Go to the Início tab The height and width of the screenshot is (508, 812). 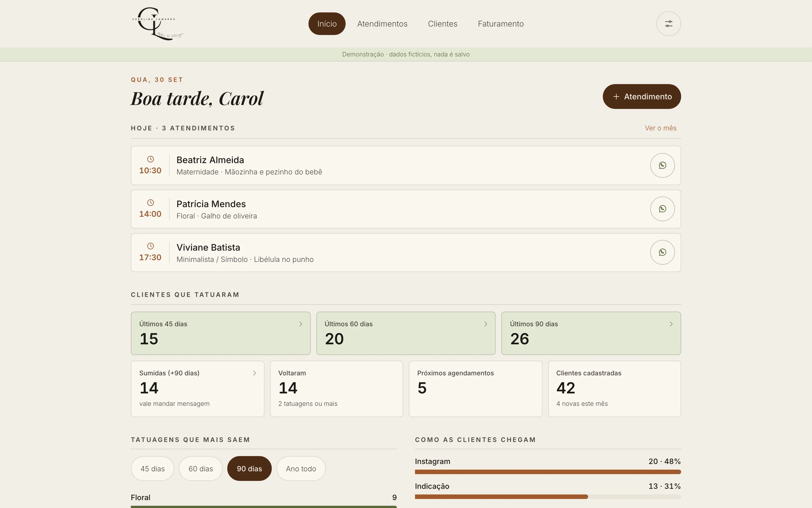pyautogui.click(x=327, y=24)
